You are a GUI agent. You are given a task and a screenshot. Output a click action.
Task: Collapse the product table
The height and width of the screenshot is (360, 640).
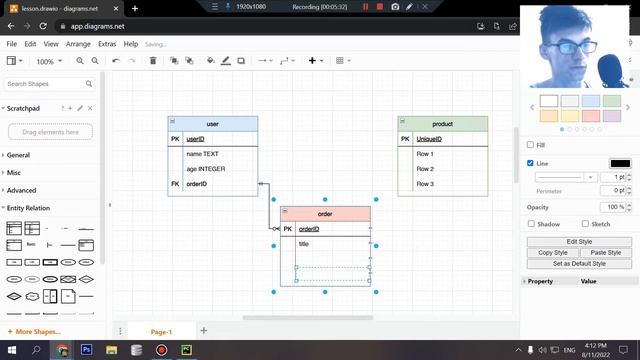(402, 121)
